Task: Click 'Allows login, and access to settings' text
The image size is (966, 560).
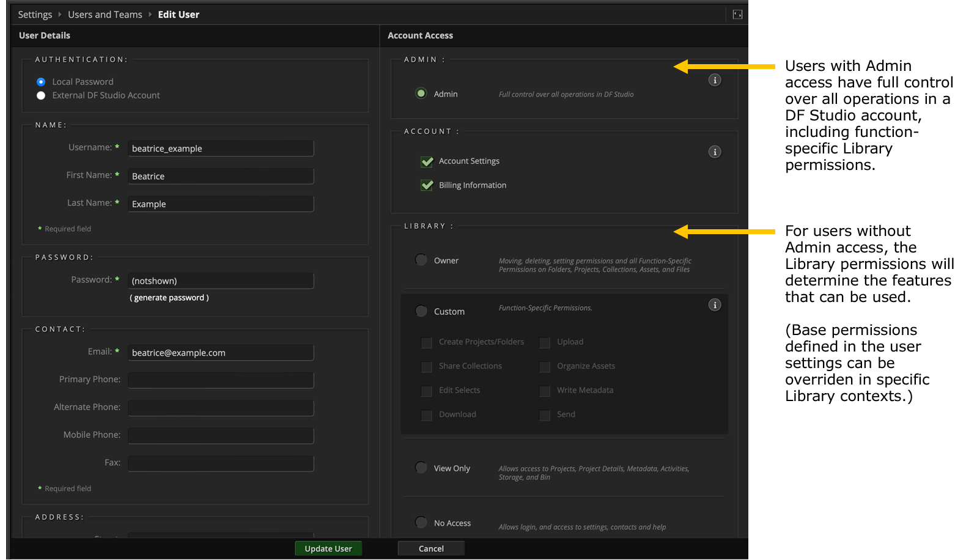Action: [582, 527]
